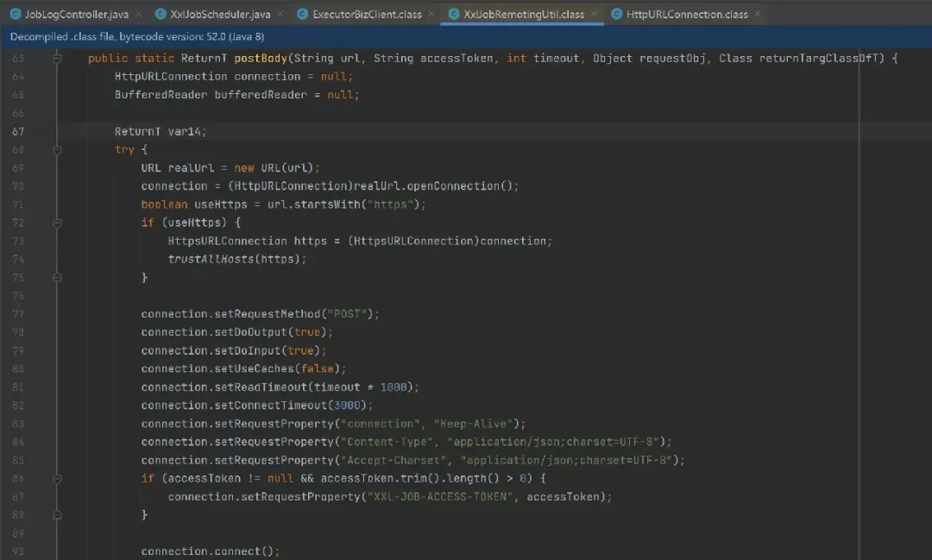Collapse the postBody method at line 63
This screenshot has height=560, width=932.
pyautogui.click(x=57, y=59)
